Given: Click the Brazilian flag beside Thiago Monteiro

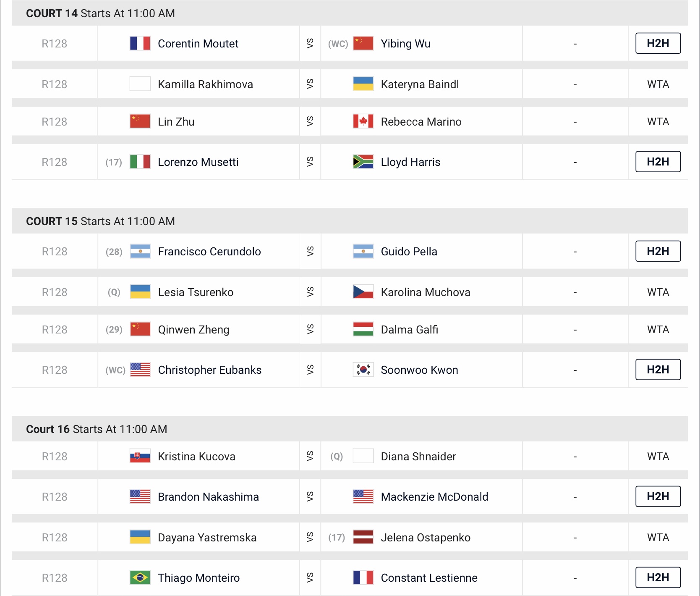Looking at the screenshot, I should point(140,578).
